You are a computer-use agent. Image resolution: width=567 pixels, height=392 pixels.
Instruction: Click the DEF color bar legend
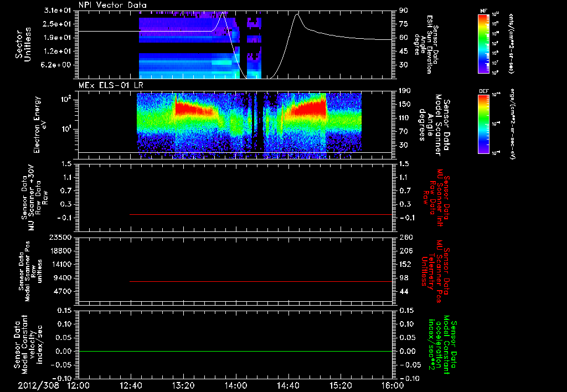(x=483, y=124)
